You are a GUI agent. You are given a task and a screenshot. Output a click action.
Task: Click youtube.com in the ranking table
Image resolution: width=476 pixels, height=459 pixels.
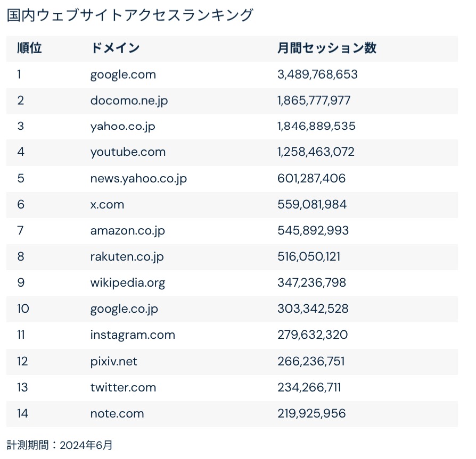(x=128, y=153)
